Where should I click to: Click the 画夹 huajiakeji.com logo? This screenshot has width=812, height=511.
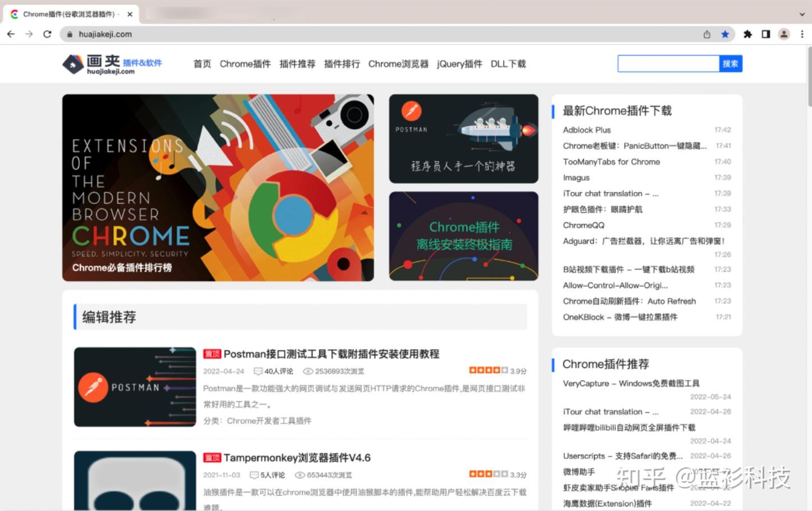112,64
